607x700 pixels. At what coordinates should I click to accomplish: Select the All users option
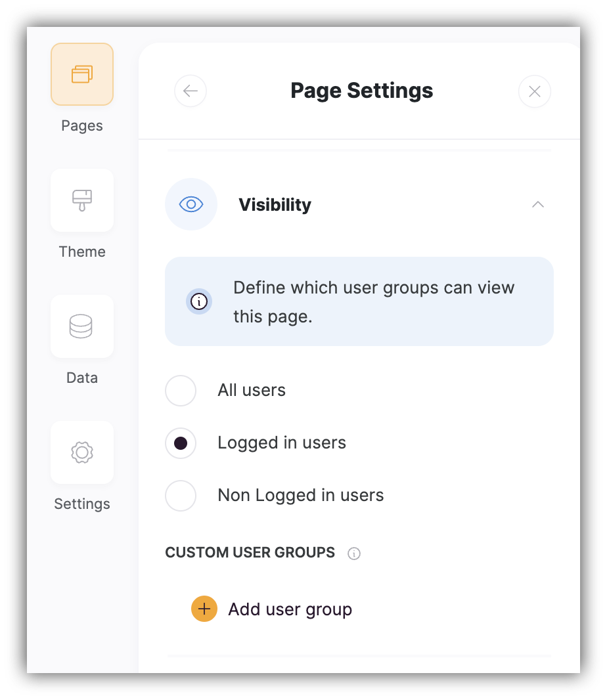click(181, 390)
